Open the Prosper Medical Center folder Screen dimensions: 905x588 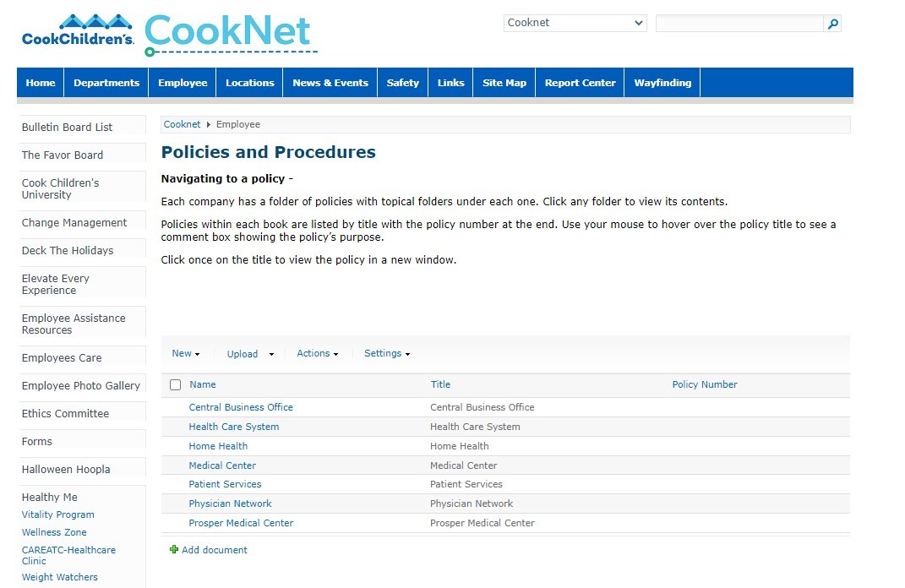(241, 524)
